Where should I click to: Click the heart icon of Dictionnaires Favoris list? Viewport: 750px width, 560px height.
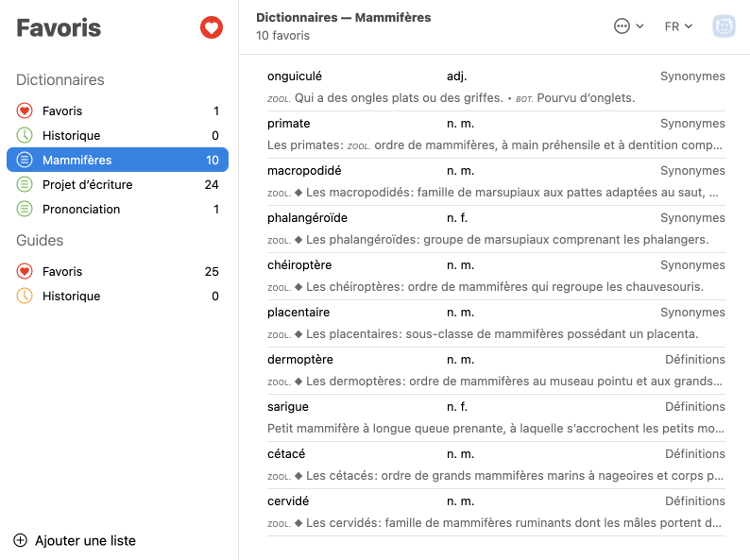25,111
